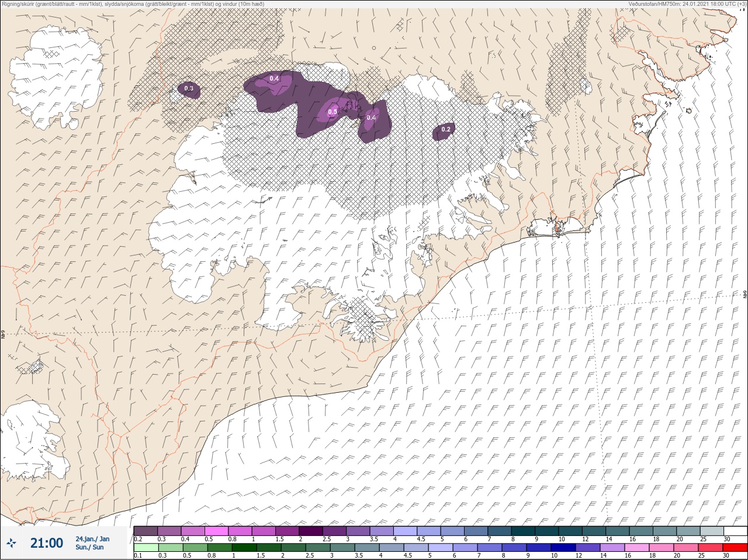
Task: Select the darkest purple 2 swatch, upper legend row
Action: (311, 531)
